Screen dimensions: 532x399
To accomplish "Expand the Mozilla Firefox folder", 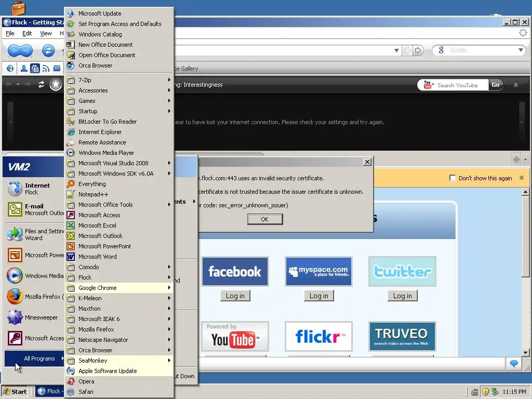I will pos(119,329).
